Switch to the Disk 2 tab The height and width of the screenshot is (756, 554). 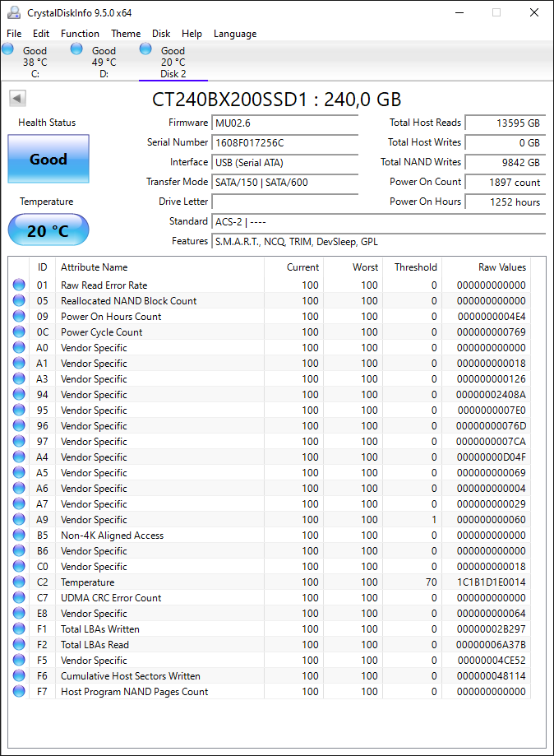tap(173, 62)
